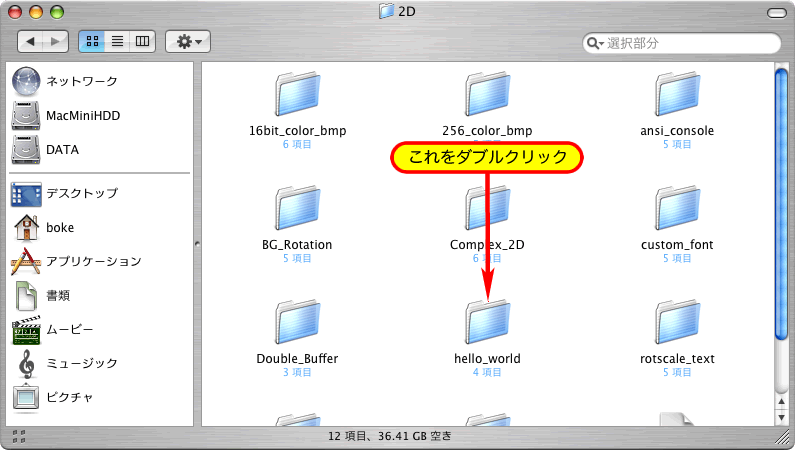795x450 pixels.
Task: Click the 4 項目 count under hello_world
Action: (x=487, y=372)
